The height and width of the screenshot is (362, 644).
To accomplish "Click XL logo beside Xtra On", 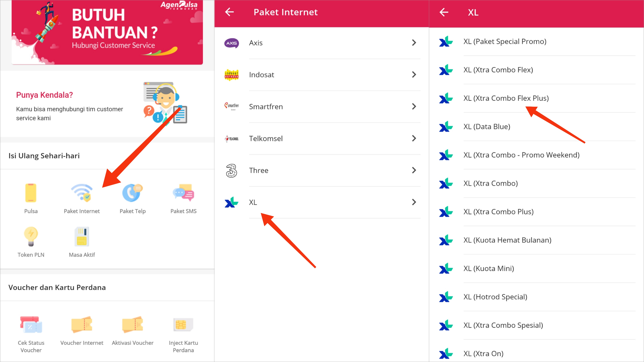I will (x=446, y=354).
